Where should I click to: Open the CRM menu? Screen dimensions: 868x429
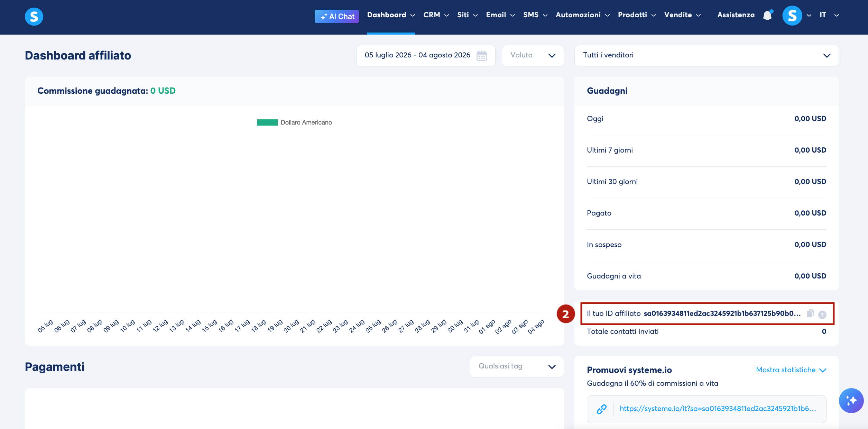[436, 15]
